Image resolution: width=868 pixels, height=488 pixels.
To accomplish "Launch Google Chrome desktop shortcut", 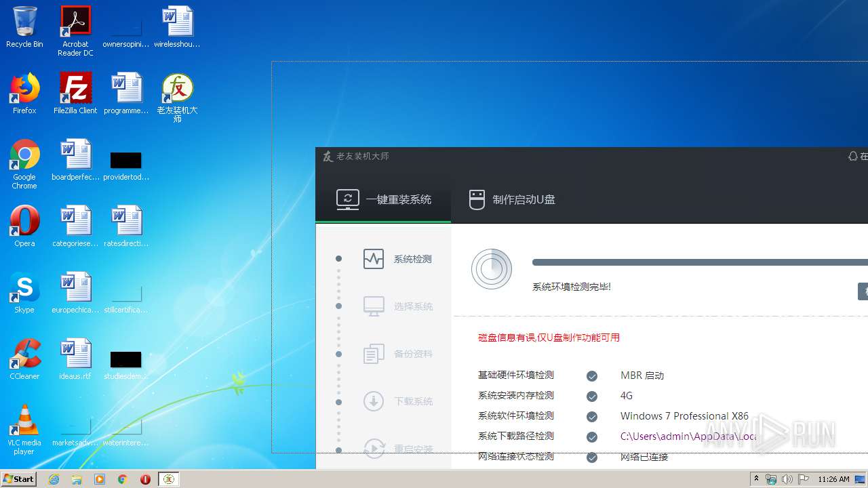I will 24,164.
